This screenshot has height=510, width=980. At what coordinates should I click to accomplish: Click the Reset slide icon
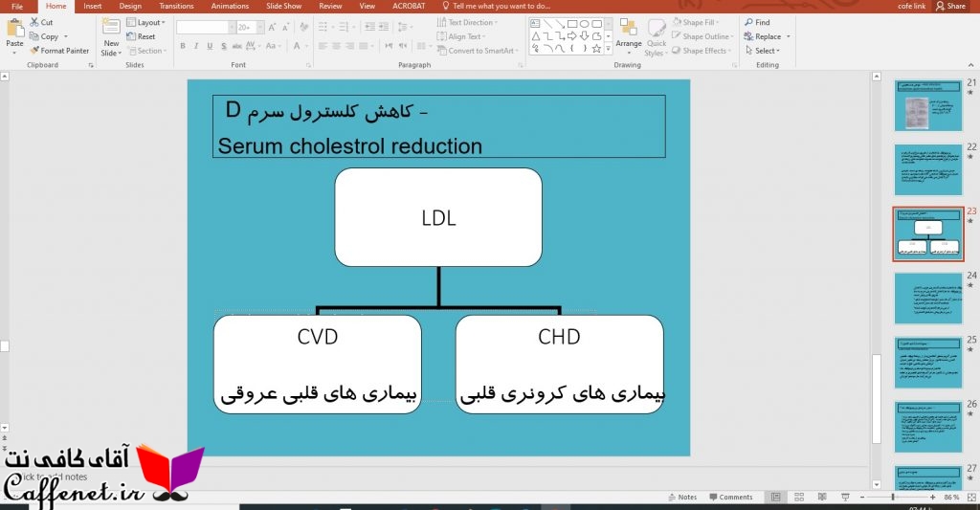pos(131,36)
